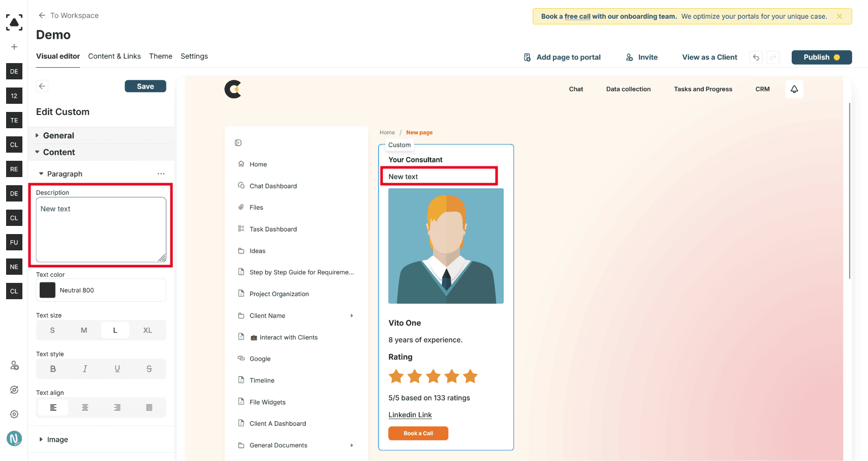Click the plus icon to add workspace
Image resolution: width=868 pixels, height=461 pixels.
point(14,47)
